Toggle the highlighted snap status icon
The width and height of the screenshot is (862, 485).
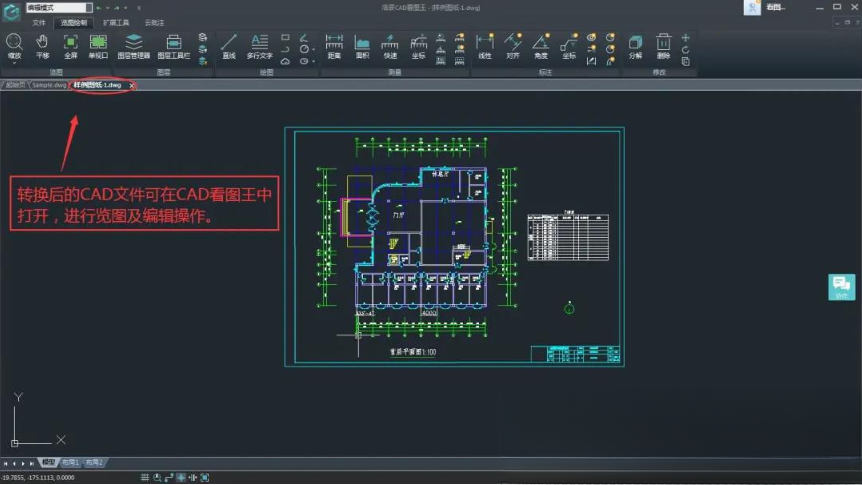pyautogui.click(x=181, y=477)
